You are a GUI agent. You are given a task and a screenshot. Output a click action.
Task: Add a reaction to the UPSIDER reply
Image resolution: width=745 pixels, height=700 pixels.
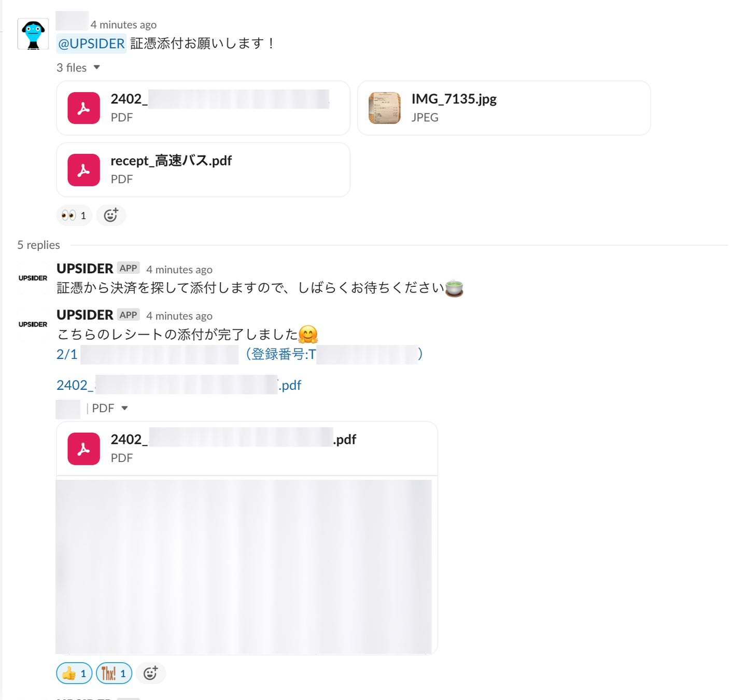(x=150, y=673)
